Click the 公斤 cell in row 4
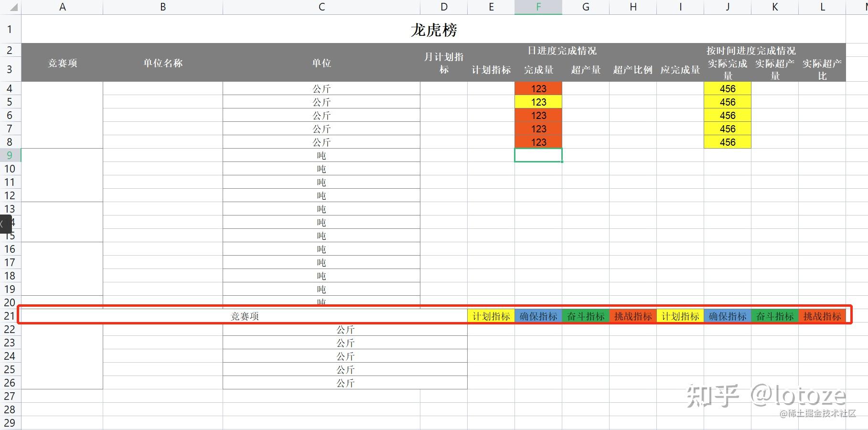Image resolution: width=868 pixels, height=430 pixels. click(321, 88)
